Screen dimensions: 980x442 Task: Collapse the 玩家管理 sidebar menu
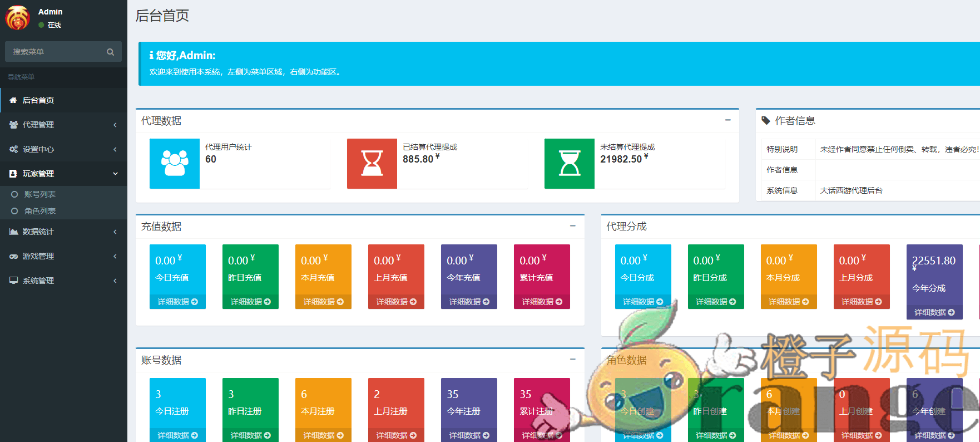coord(63,174)
